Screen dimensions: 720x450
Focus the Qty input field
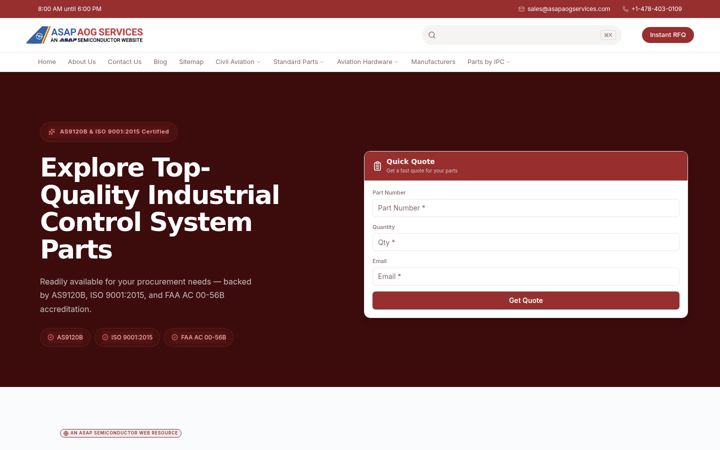[x=526, y=242]
